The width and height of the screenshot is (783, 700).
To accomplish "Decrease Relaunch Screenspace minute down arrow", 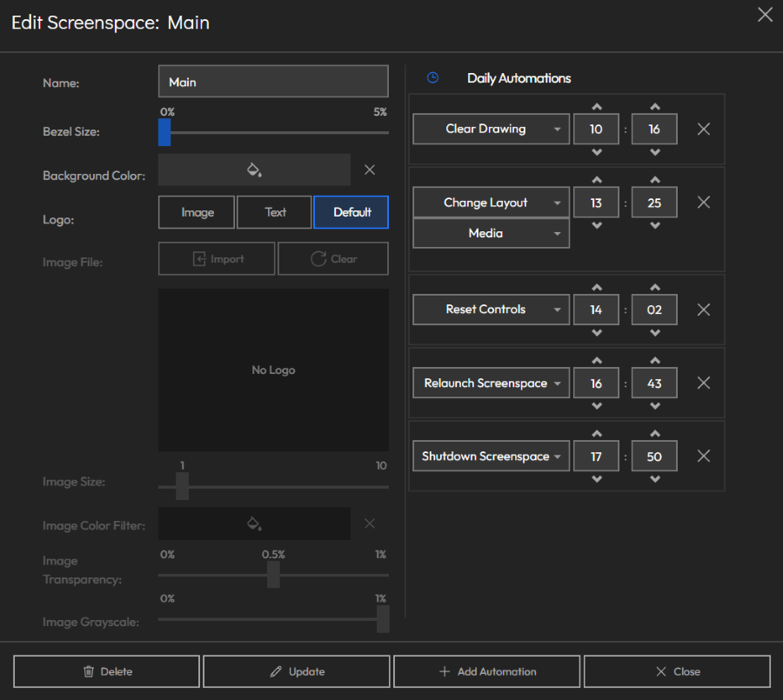I will pos(655,406).
